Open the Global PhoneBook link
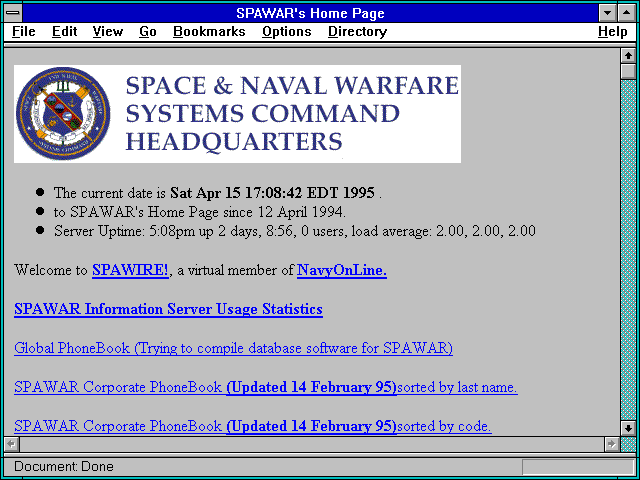The image size is (640, 480). pos(233,348)
